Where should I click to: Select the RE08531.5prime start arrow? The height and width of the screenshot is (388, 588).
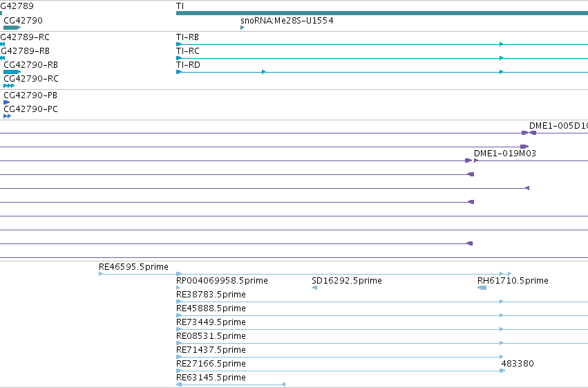(179, 343)
